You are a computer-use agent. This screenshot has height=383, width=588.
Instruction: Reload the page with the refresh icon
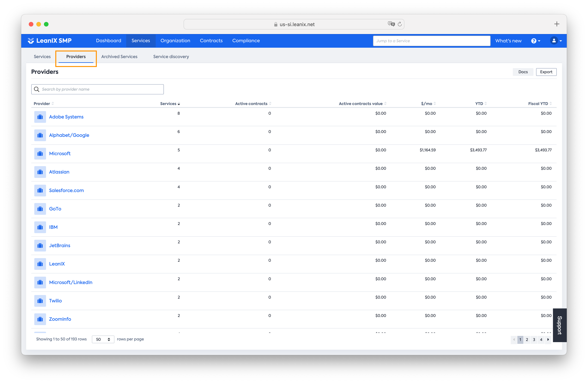tap(400, 24)
